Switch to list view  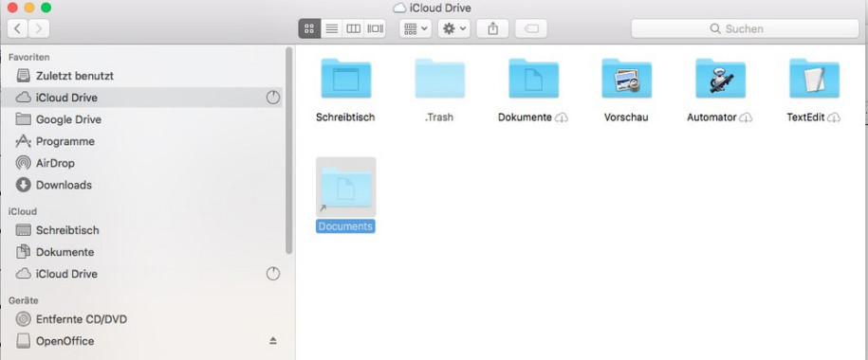point(331,28)
